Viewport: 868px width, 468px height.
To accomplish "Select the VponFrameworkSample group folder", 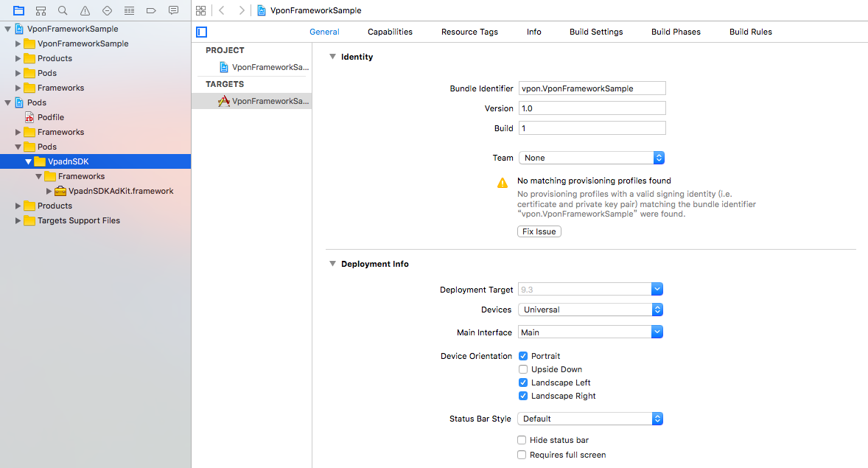I will pyautogui.click(x=83, y=43).
